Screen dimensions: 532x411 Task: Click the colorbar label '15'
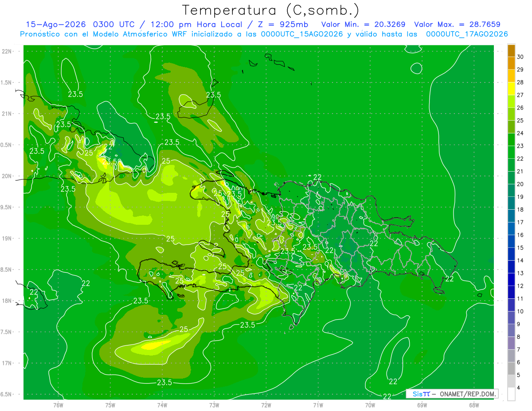tap(520, 247)
